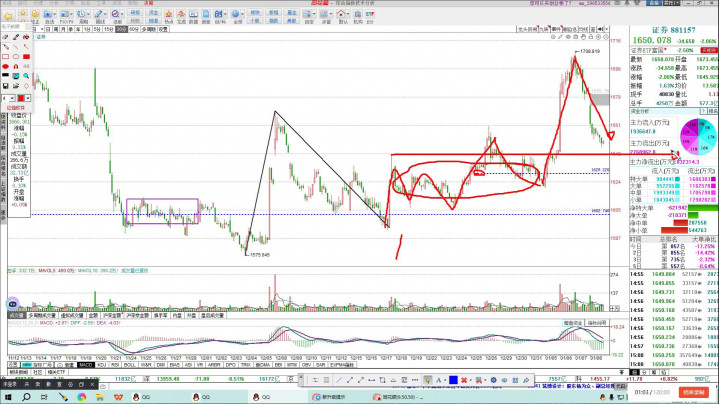Click the magnifier tool in drawing palette
The image size is (719, 404).
pos(26,76)
